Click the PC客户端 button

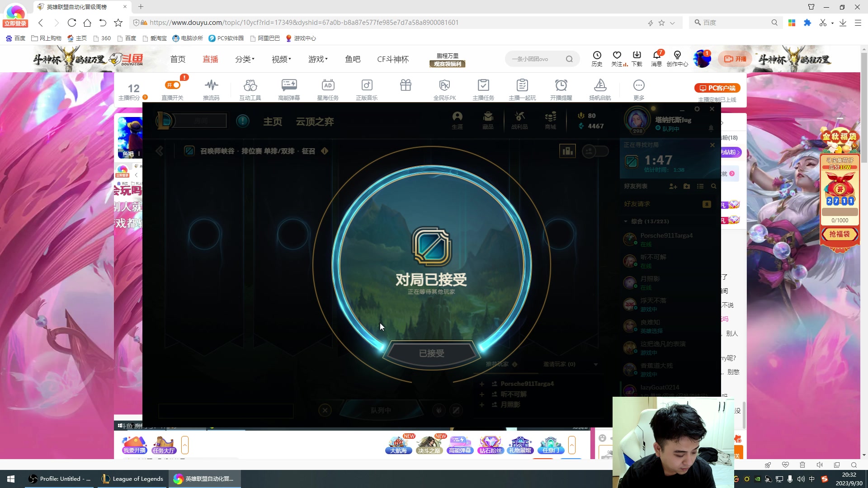point(717,88)
